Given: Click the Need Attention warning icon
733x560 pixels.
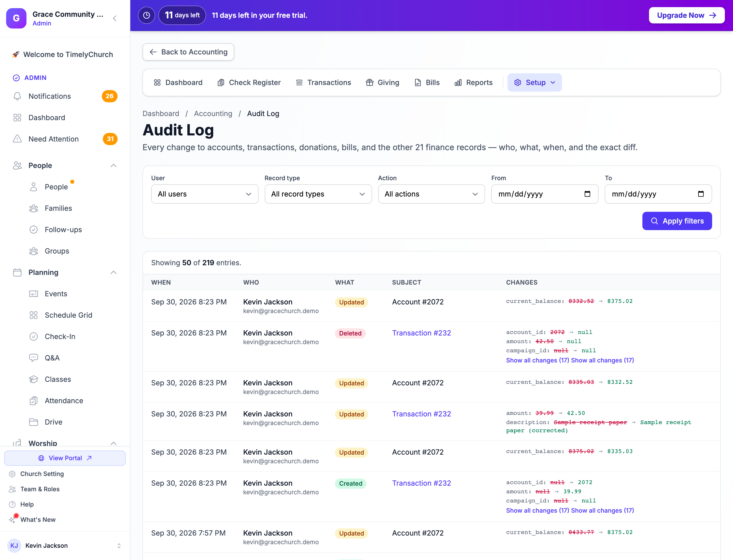Looking at the screenshot, I should tap(17, 139).
